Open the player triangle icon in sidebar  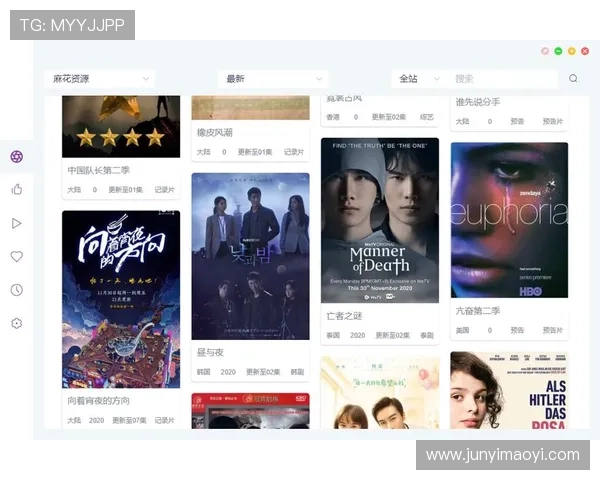(16, 223)
